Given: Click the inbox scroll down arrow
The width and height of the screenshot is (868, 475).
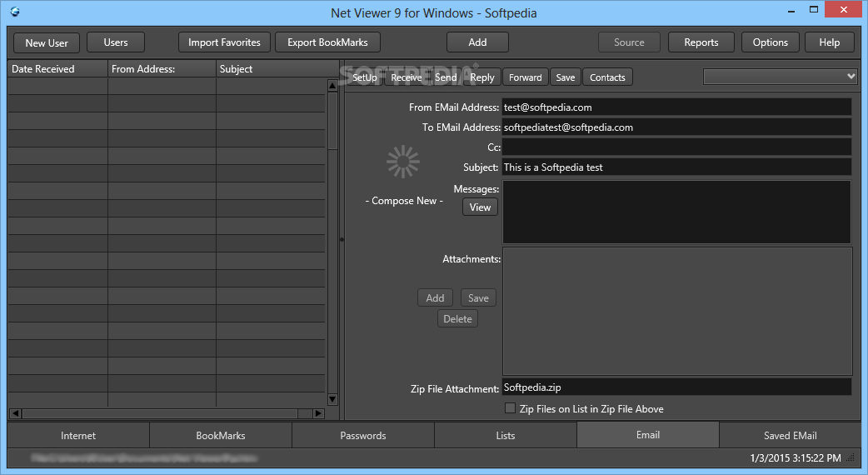Looking at the screenshot, I should click(x=332, y=399).
